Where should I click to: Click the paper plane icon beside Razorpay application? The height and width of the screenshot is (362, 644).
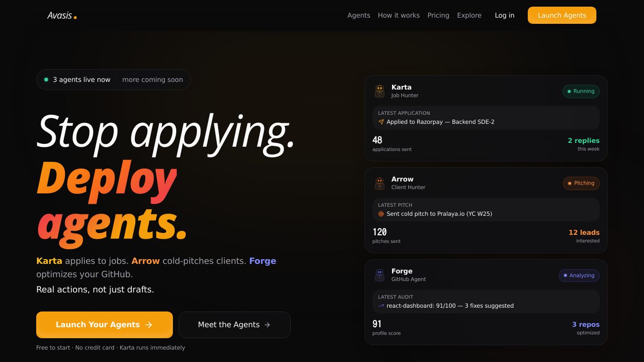[381, 122]
